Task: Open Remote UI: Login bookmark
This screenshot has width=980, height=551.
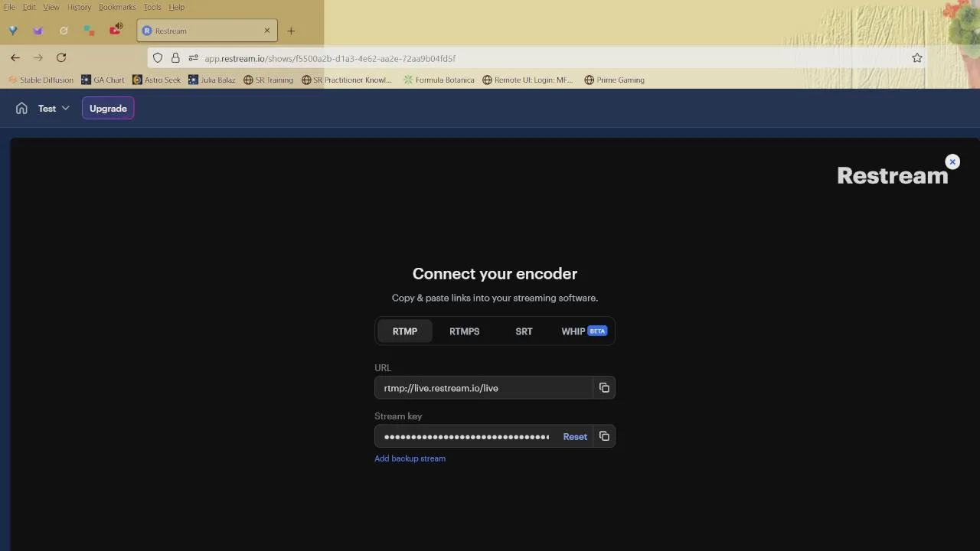Action: click(x=528, y=80)
